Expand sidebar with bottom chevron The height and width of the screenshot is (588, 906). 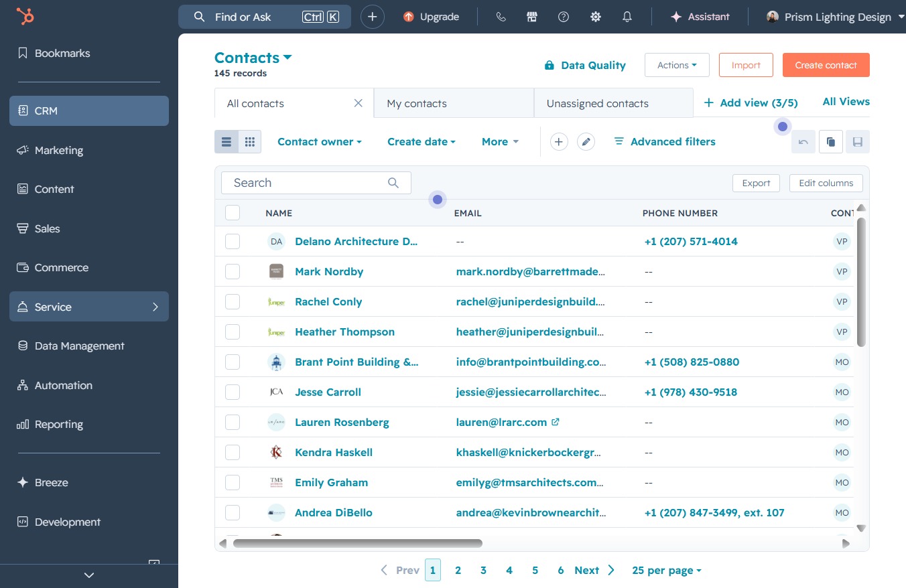[x=89, y=575]
